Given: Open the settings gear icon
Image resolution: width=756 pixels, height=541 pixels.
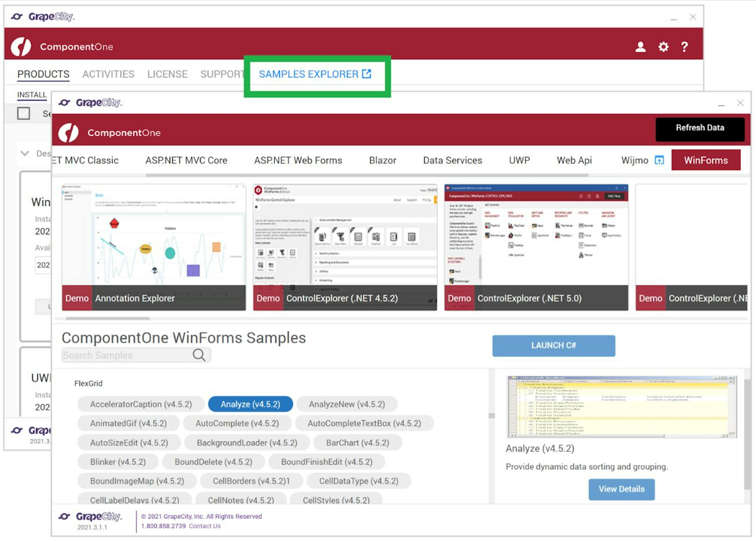Looking at the screenshot, I should [x=663, y=47].
